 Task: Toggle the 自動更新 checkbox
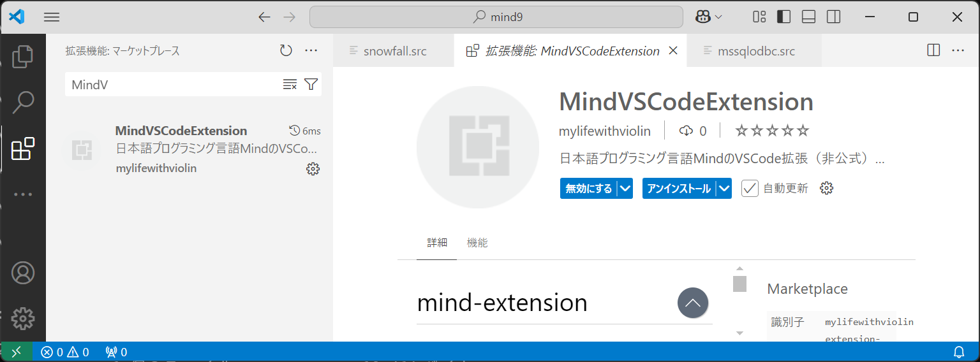click(x=750, y=188)
